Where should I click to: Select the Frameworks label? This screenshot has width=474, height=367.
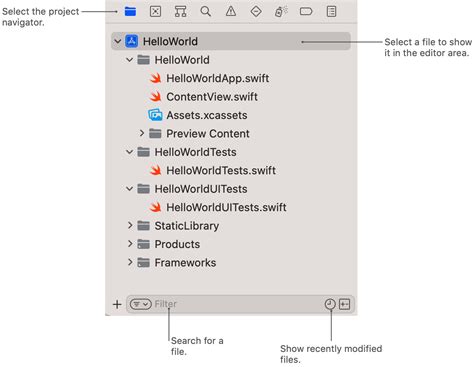pos(185,263)
